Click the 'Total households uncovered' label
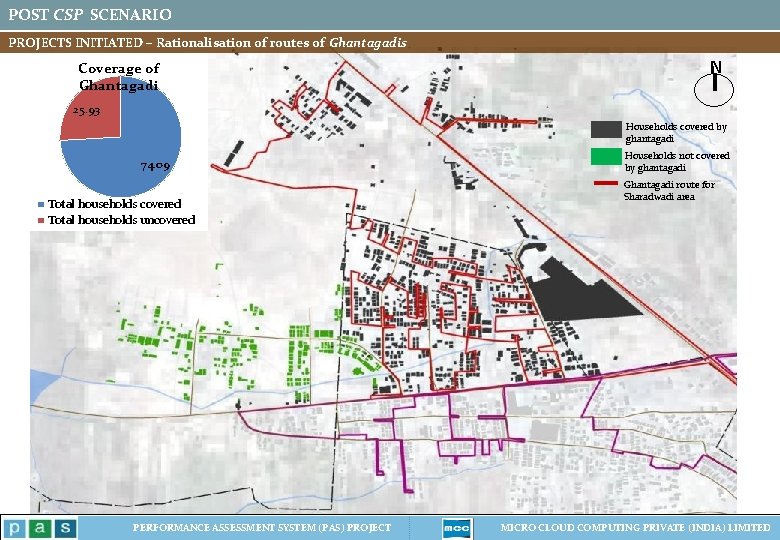This screenshot has height=540, width=780. tap(121, 220)
